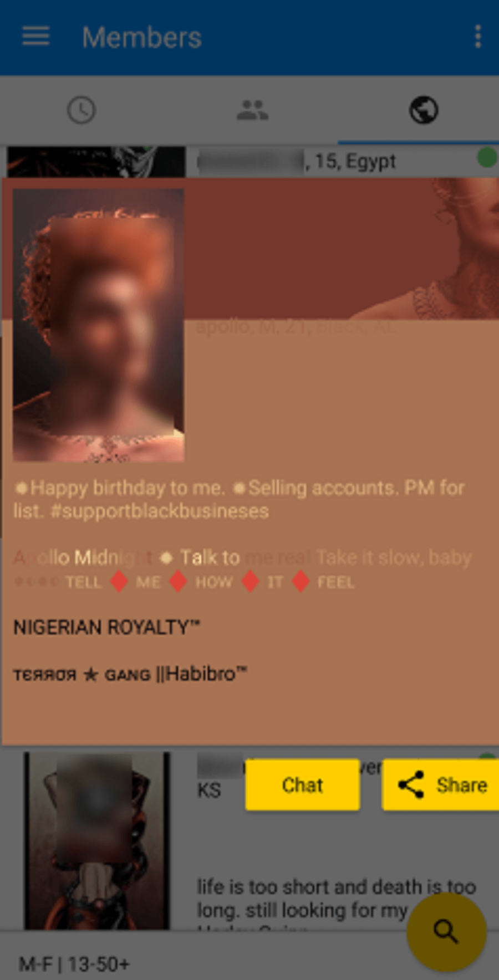This screenshot has width=499, height=980.
Task: Select the globe worldwide members tab
Action: click(x=424, y=110)
